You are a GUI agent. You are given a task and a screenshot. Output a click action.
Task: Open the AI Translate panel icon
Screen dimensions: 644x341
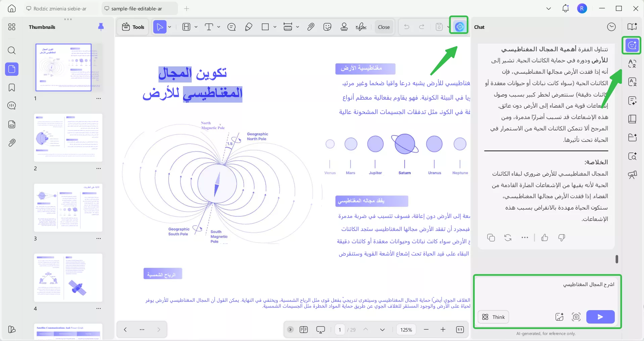tap(633, 64)
